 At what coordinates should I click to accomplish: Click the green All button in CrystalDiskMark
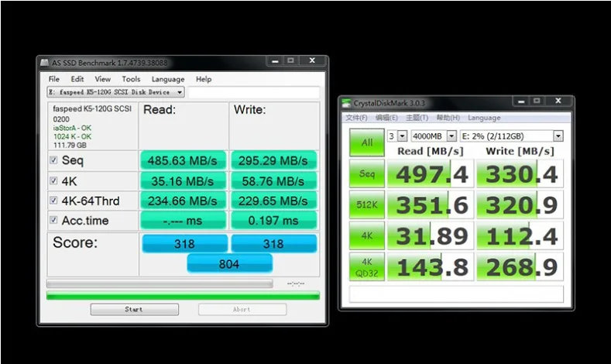pos(367,143)
